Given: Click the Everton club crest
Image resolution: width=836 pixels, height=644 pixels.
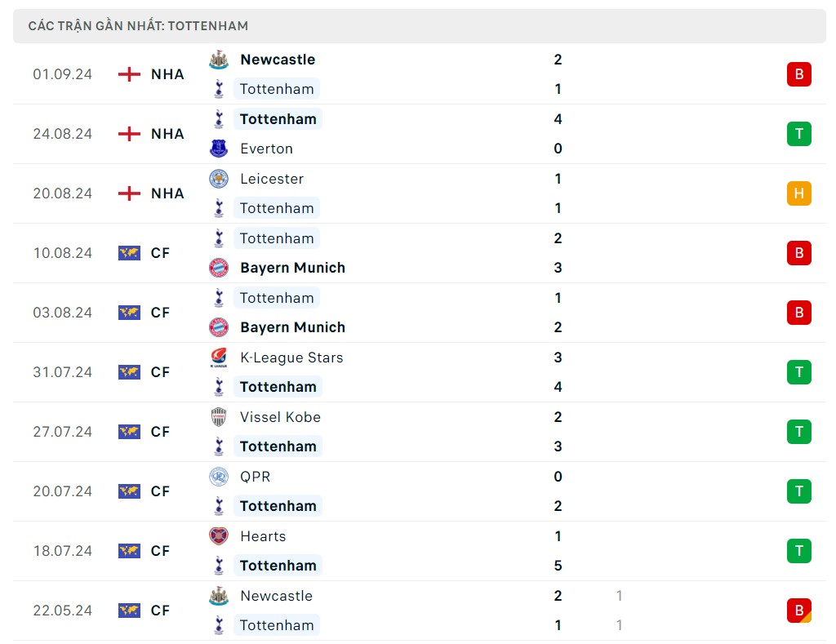Looking at the screenshot, I should 218,149.
